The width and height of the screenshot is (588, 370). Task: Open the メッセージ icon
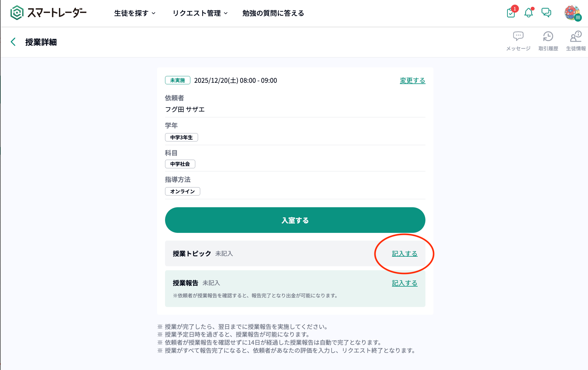click(518, 41)
